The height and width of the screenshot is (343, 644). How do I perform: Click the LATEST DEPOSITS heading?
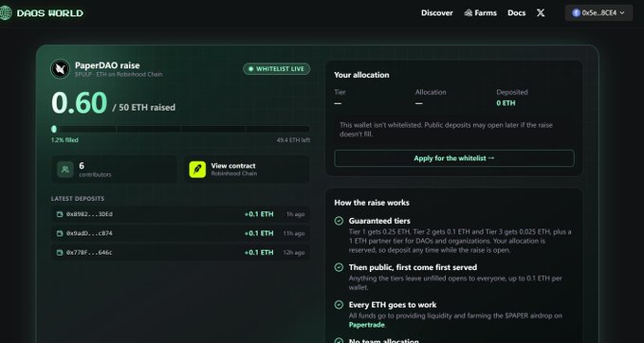point(78,199)
